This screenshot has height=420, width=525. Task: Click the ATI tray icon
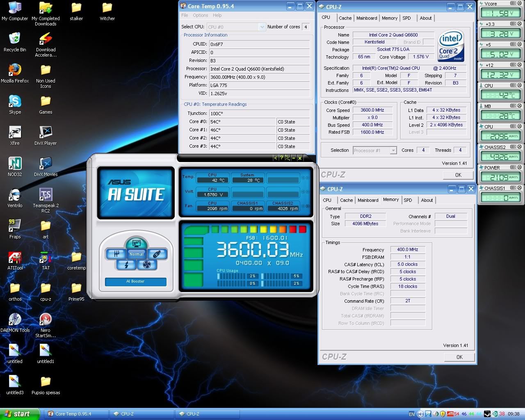(x=450, y=414)
